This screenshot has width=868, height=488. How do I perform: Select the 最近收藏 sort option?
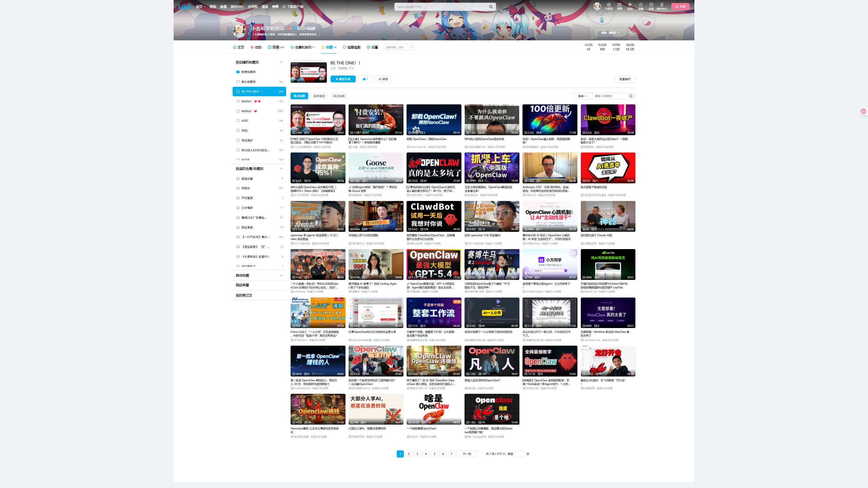click(x=299, y=96)
